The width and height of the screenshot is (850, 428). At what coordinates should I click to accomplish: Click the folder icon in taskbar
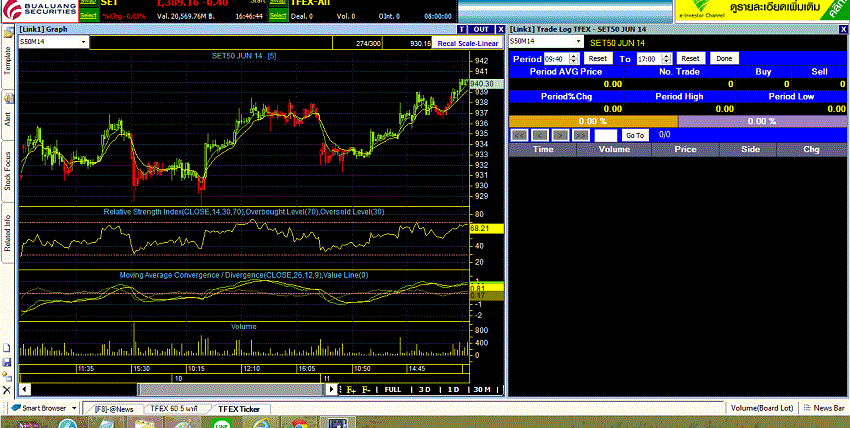[x=145, y=423]
